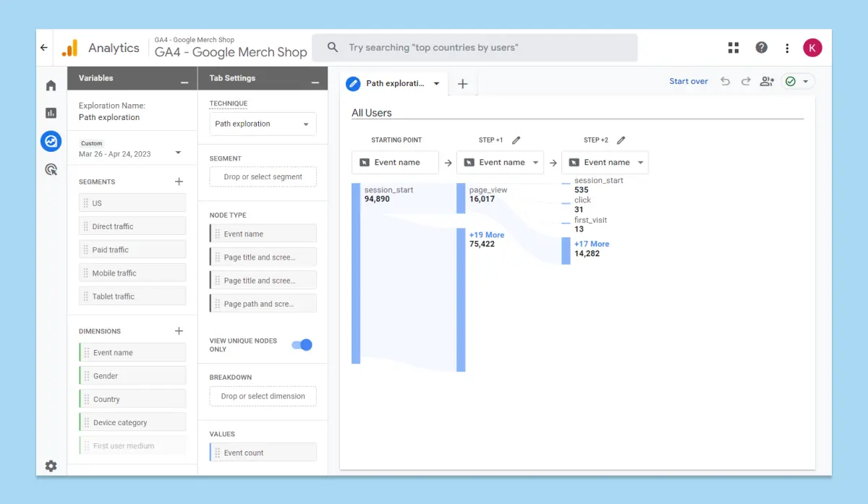Image resolution: width=868 pixels, height=504 pixels.
Task: Open Admin settings gear icon
Action: point(51,466)
